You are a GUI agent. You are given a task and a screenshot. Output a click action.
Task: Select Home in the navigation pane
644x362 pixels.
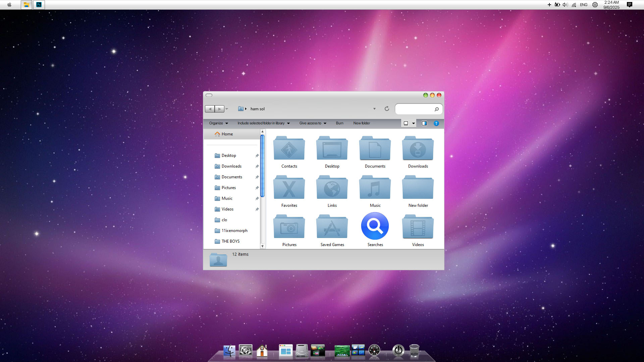point(227,134)
